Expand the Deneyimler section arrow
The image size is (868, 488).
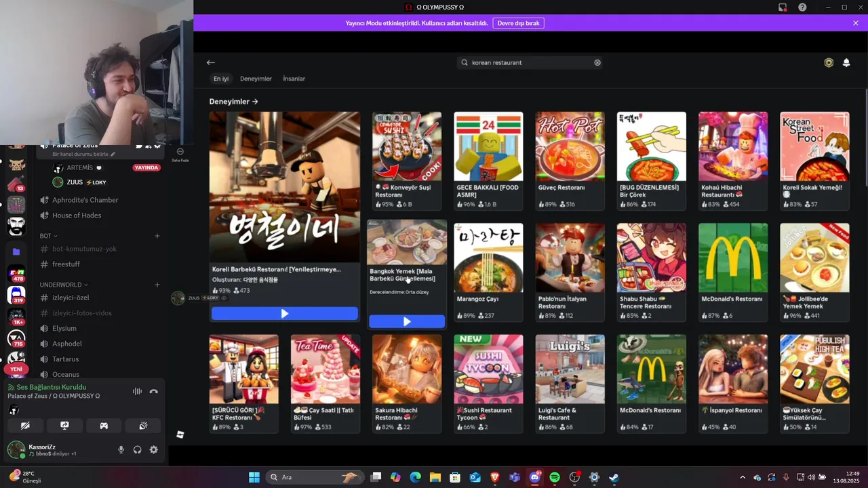[255, 102]
